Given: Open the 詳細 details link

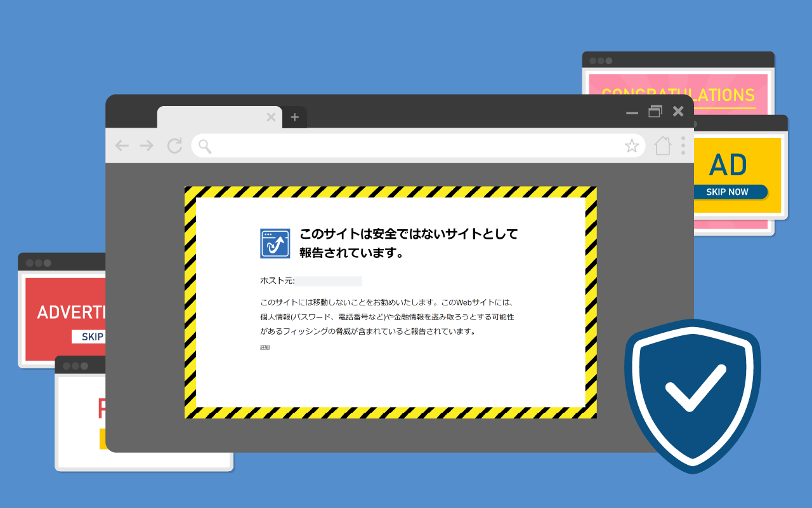Looking at the screenshot, I should 265,347.
